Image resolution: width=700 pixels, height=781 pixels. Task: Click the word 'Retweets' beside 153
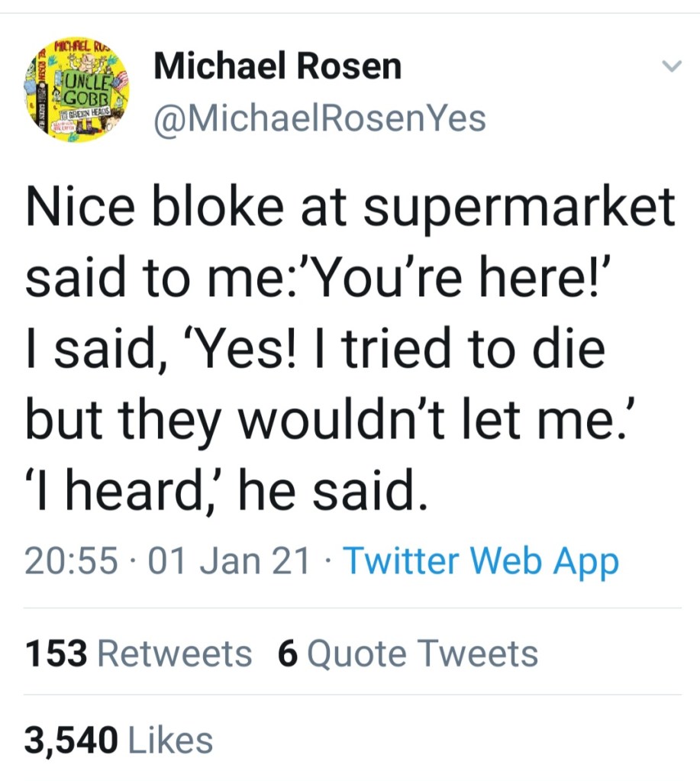[x=175, y=654]
